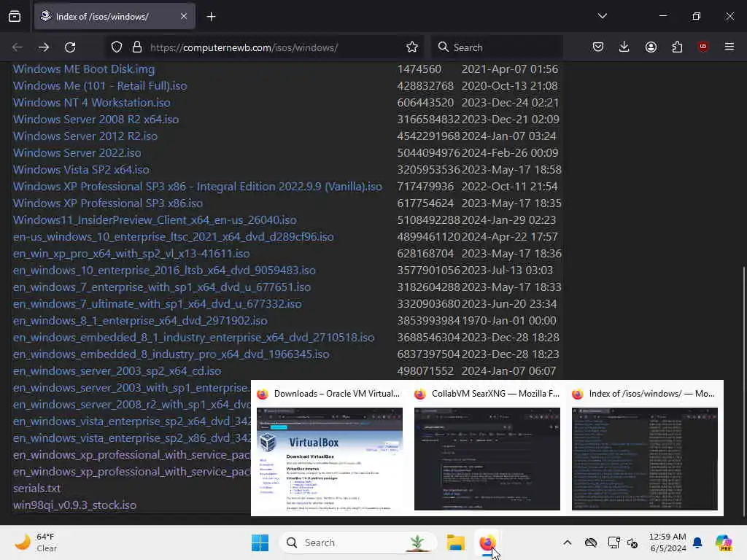Image resolution: width=747 pixels, height=560 pixels.
Task: Open the notifications bell icon
Action: (697, 542)
